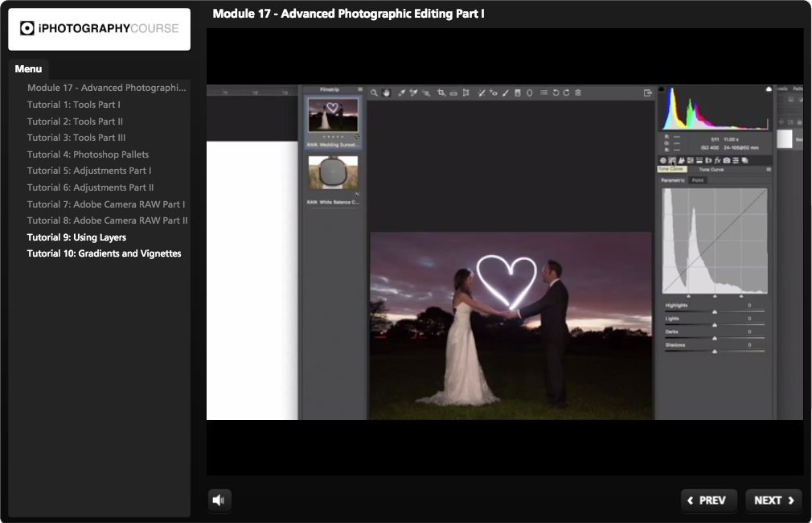This screenshot has width=812, height=523.
Task: Select the Radial Filter tool
Action: click(x=529, y=93)
